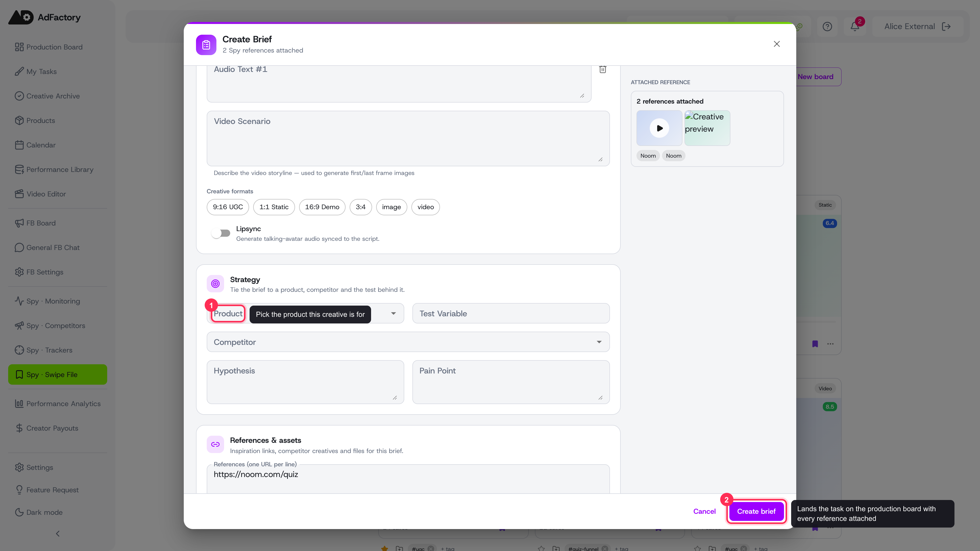Image resolution: width=980 pixels, height=551 pixels.
Task: Click the AdFactory logo
Action: (x=44, y=18)
